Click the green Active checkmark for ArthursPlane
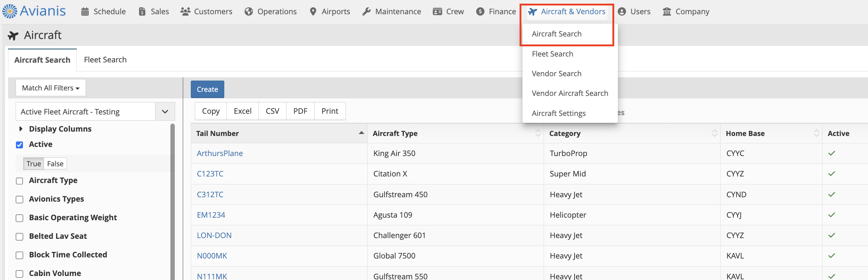 [x=832, y=153]
